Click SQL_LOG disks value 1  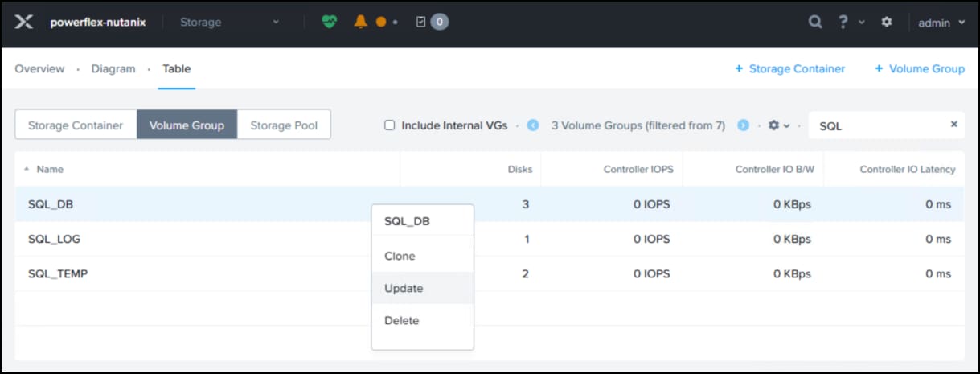(x=527, y=239)
